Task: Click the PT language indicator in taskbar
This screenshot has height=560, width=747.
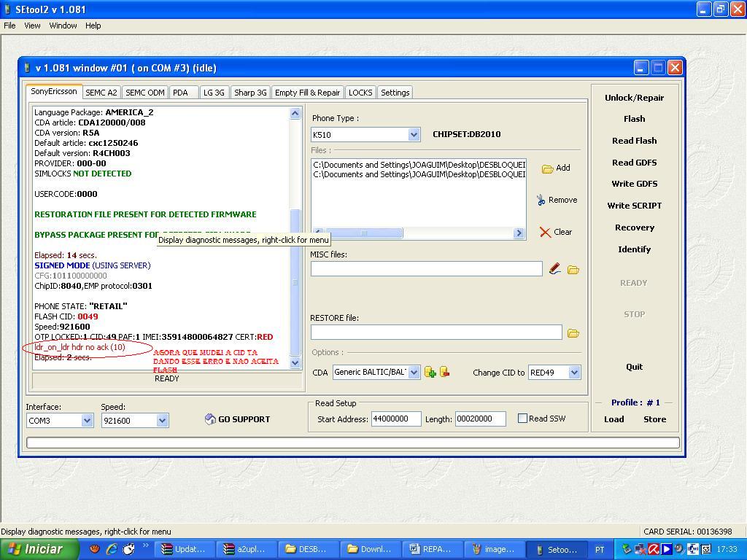Action: pyautogui.click(x=600, y=550)
